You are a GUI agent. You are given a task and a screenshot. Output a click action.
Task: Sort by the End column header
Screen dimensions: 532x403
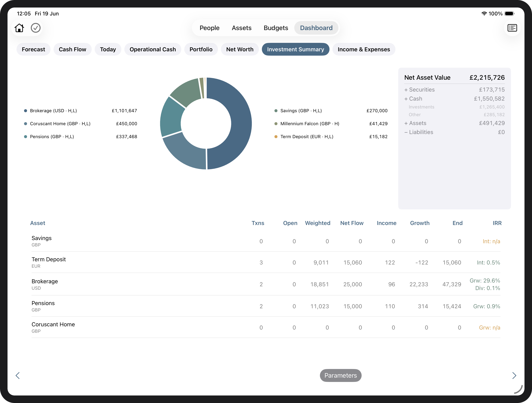tap(457, 223)
